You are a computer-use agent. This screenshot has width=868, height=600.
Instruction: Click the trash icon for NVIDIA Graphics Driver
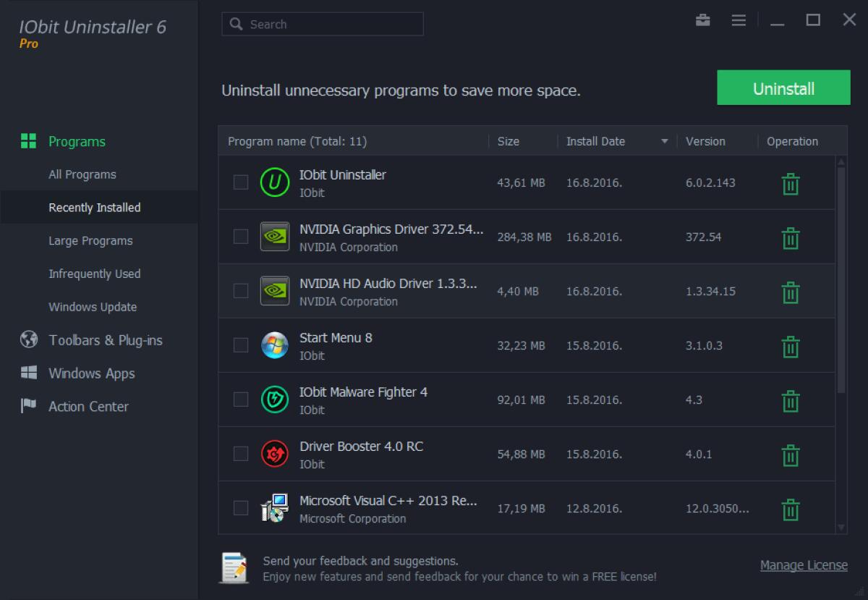790,237
